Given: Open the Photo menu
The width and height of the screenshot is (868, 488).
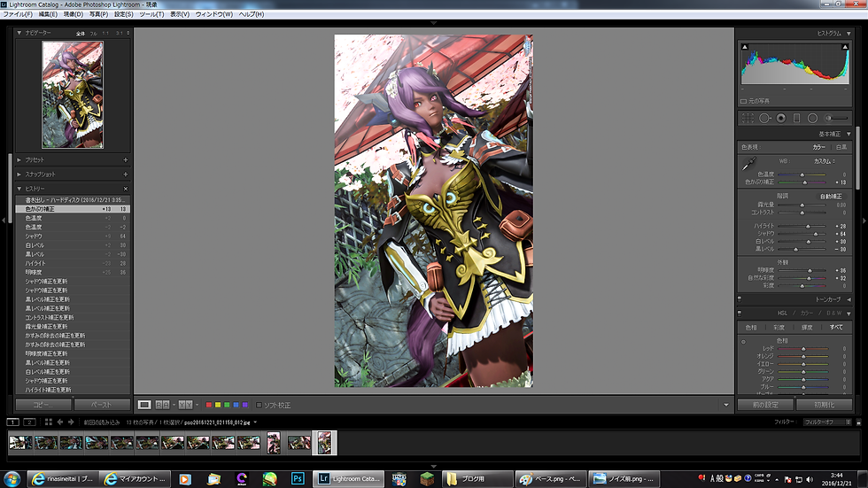Looking at the screenshot, I should coord(99,14).
